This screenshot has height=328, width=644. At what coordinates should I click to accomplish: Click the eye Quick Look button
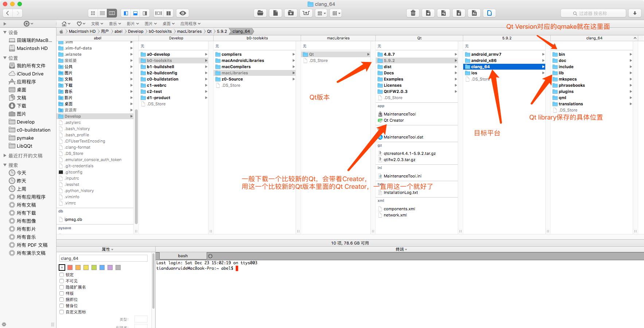(x=183, y=13)
